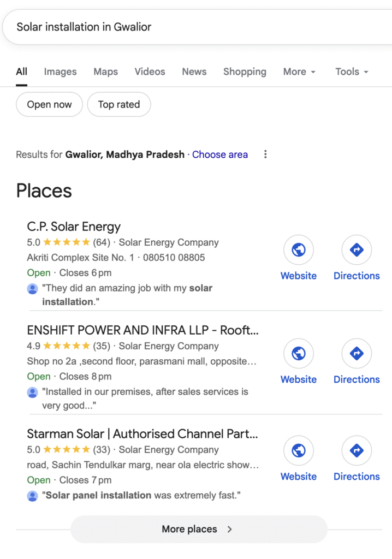Toggle the Open now filter chip
The image size is (392, 559).
click(x=49, y=104)
